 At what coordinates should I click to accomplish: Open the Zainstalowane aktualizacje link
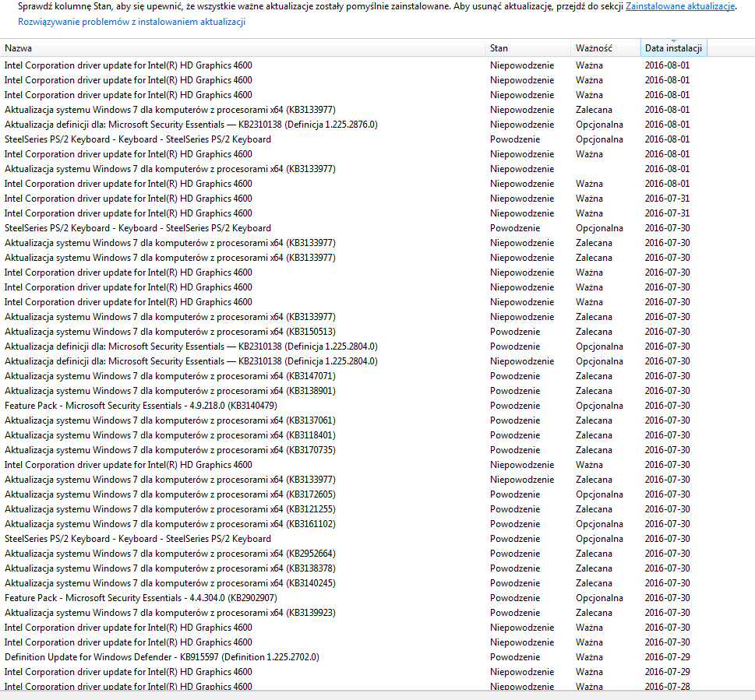(680, 6)
